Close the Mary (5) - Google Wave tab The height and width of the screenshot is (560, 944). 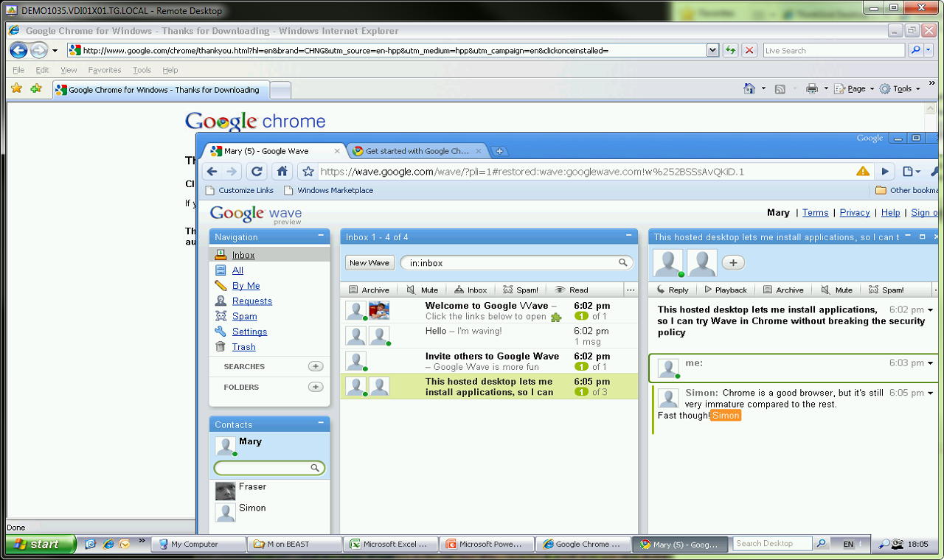pos(337,151)
